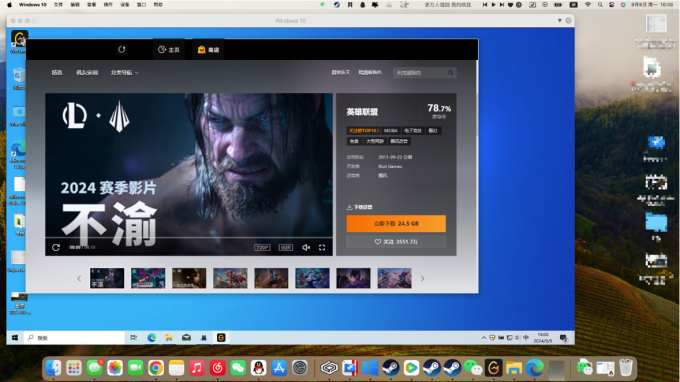Screen dimensions: 680x382
Task: Click the refresh icon in the top black bar
Action: point(121,49)
